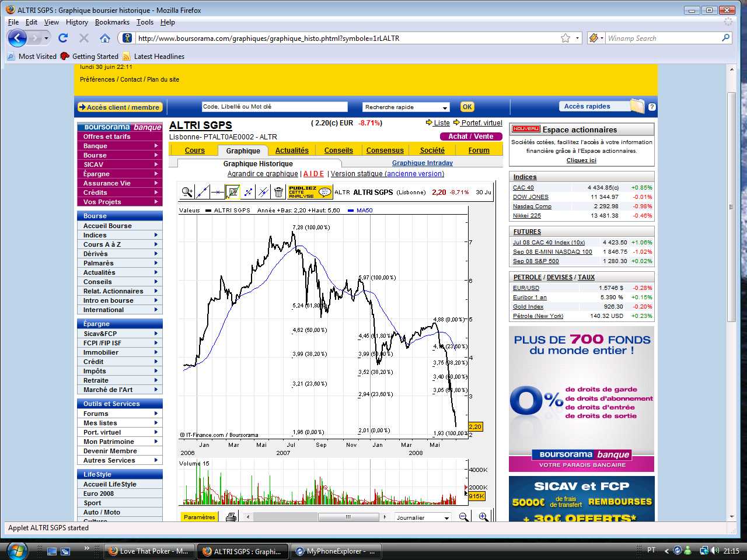Image resolution: width=747 pixels, height=560 pixels.
Task: Select the trend line drawing tool
Action: 203,192
